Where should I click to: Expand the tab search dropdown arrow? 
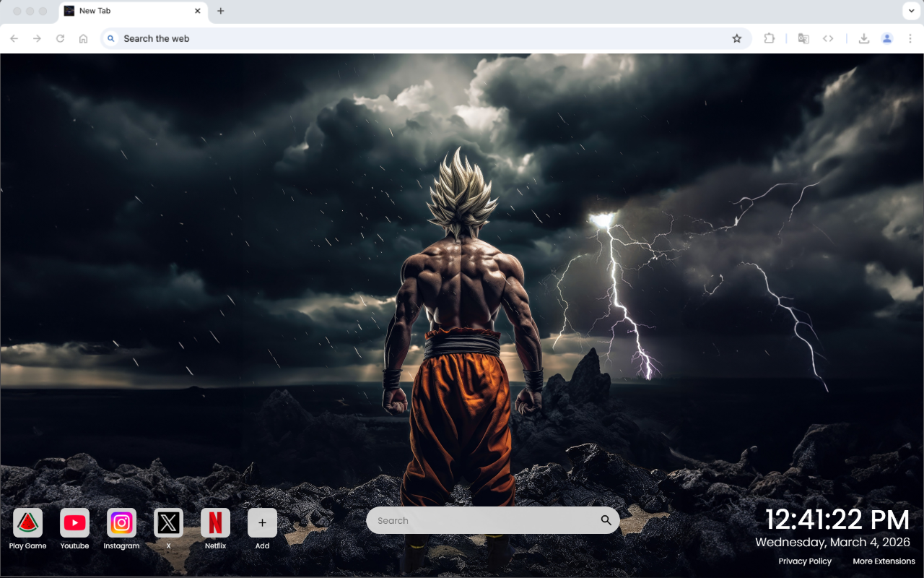(910, 11)
